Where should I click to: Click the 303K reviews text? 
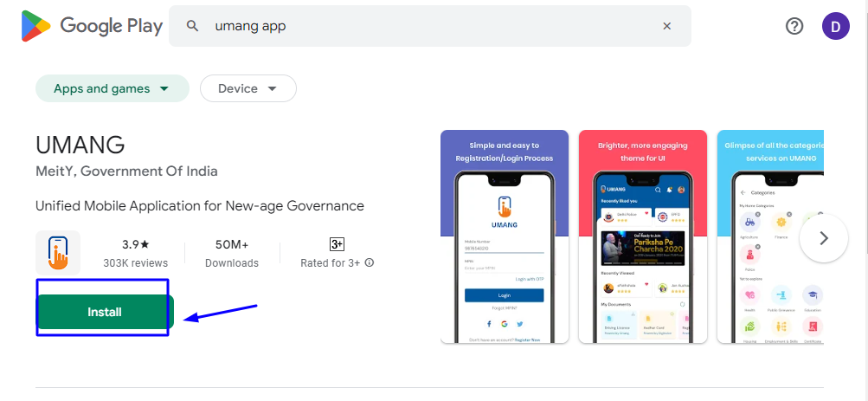coord(136,263)
